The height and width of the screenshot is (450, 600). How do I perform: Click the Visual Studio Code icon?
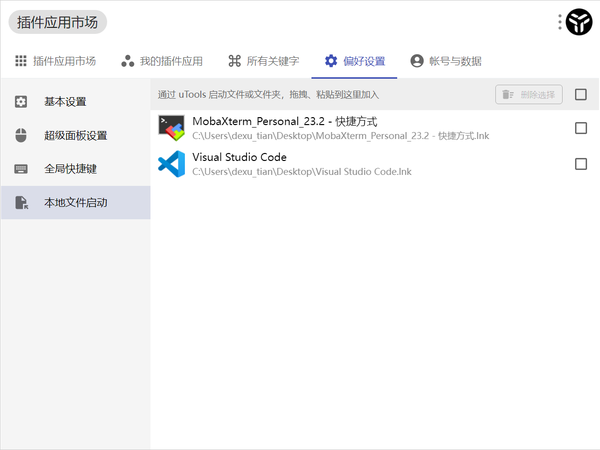point(171,164)
